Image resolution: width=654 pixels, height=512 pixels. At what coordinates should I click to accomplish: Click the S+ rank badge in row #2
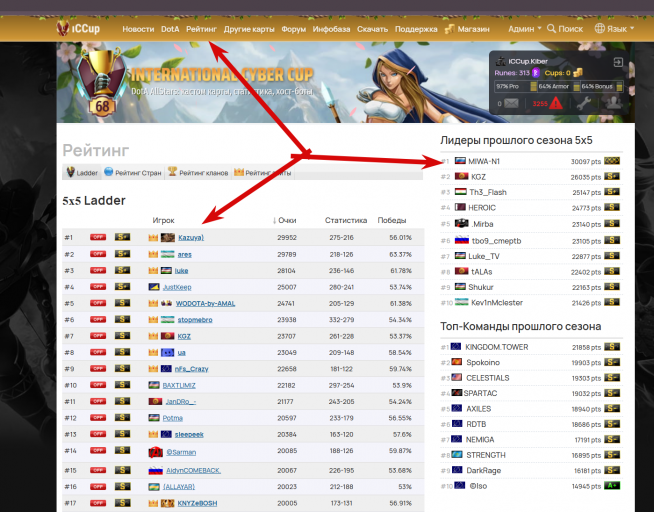[122, 253]
